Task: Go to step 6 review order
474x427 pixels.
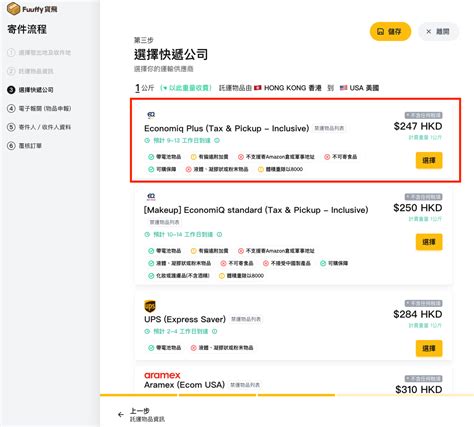Action: tap(25, 146)
